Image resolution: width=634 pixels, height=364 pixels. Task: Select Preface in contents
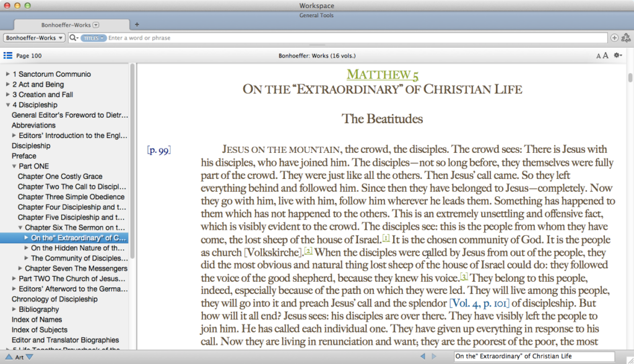click(24, 156)
